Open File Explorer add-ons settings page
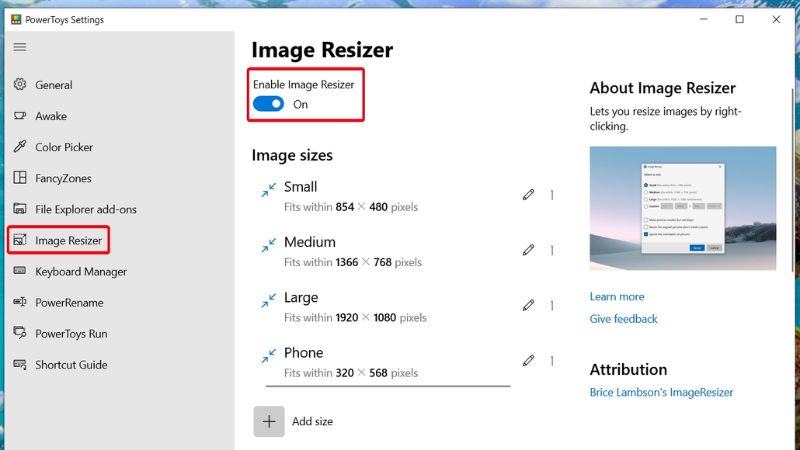Viewport: 800px width, 450px height. 85,209
